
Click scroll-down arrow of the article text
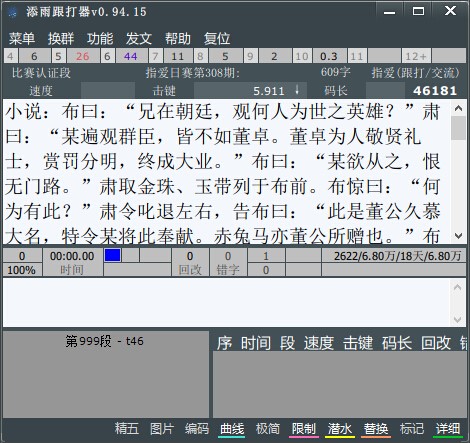click(458, 236)
